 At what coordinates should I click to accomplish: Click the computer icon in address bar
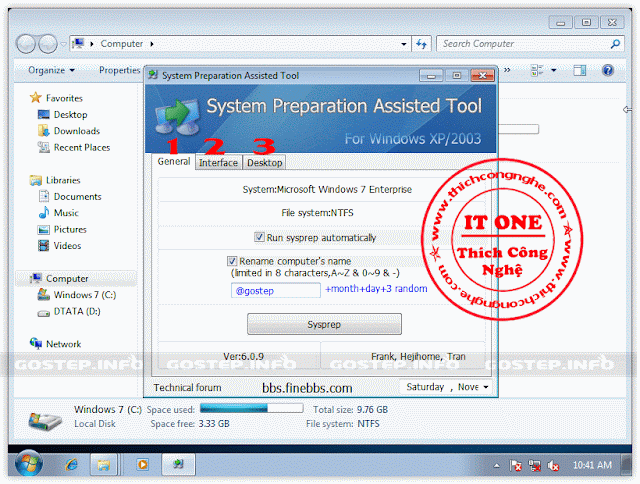(78, 43)
